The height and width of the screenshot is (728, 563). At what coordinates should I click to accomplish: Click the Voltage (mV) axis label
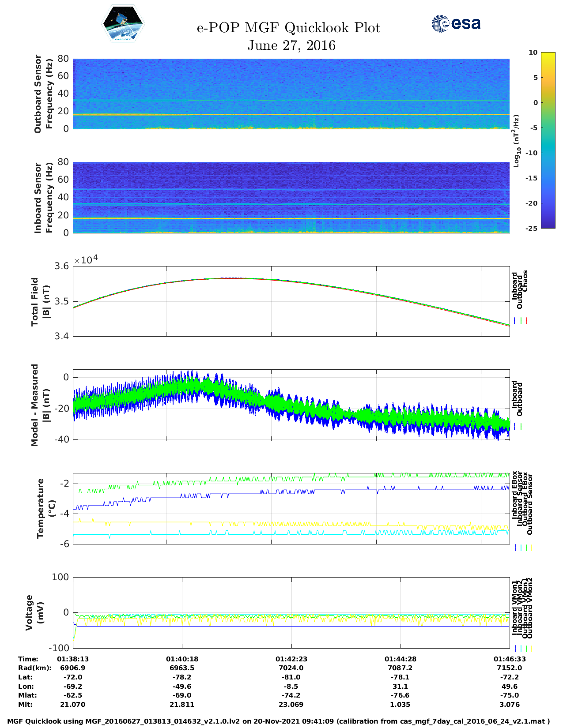[x=35, y=612]
